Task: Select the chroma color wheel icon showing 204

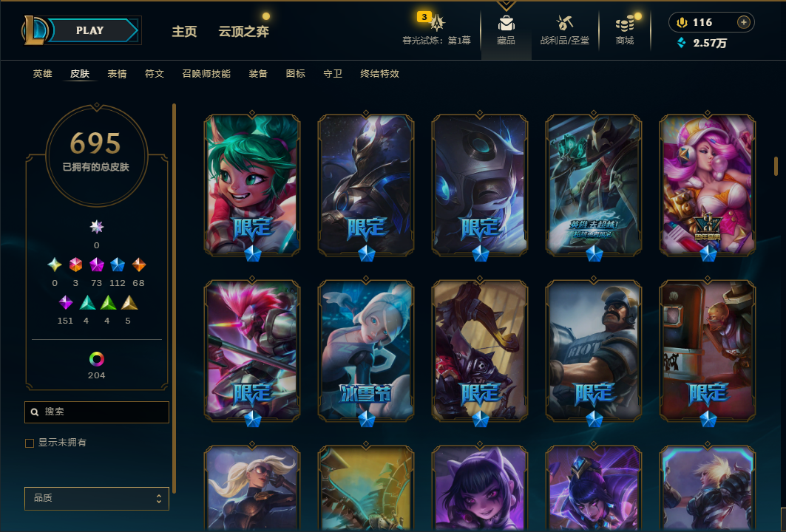Action: (96, 358)
